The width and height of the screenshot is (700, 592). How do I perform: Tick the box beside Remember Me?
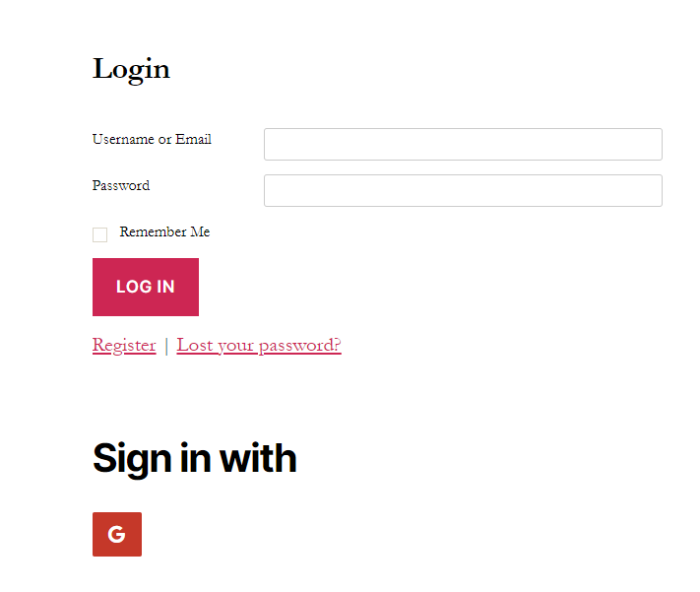coord(100,234)
